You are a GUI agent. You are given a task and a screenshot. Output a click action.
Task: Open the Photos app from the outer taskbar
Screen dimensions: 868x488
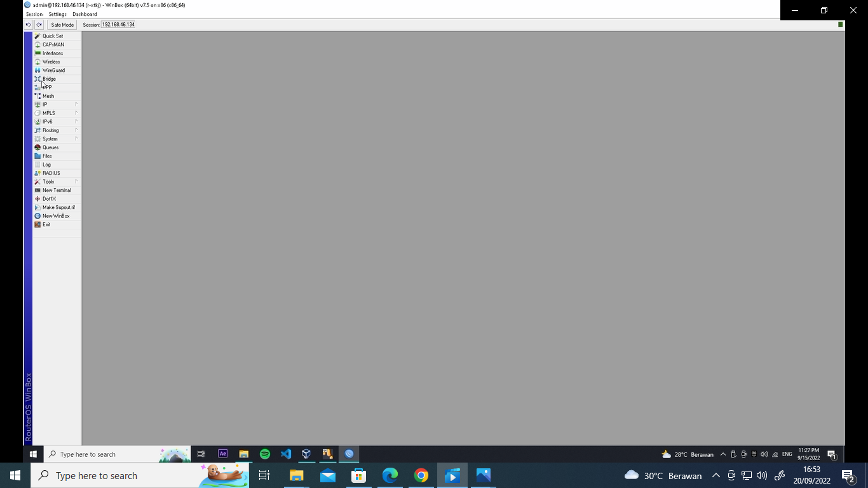(483, 475)
